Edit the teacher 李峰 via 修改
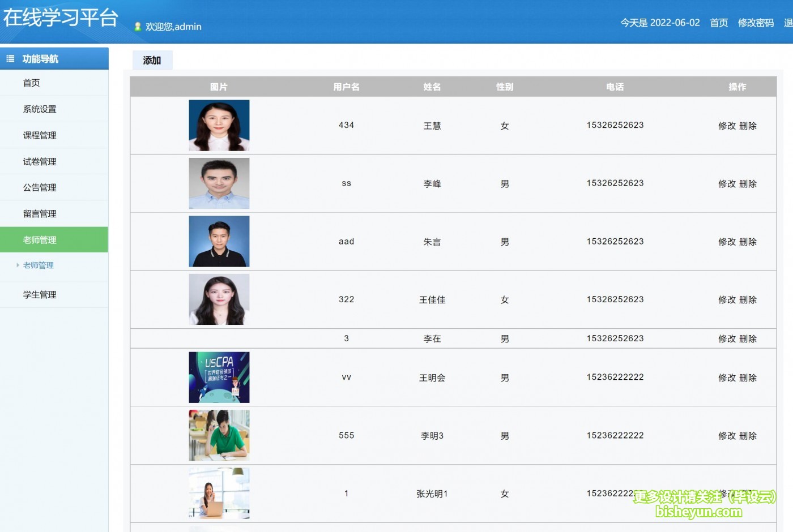The image size is (793, 532). pyautogui.click(x=727, y=183)
